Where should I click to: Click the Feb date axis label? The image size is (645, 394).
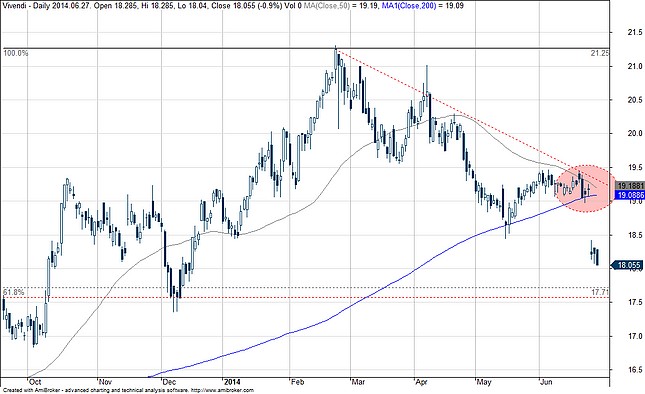298,382
